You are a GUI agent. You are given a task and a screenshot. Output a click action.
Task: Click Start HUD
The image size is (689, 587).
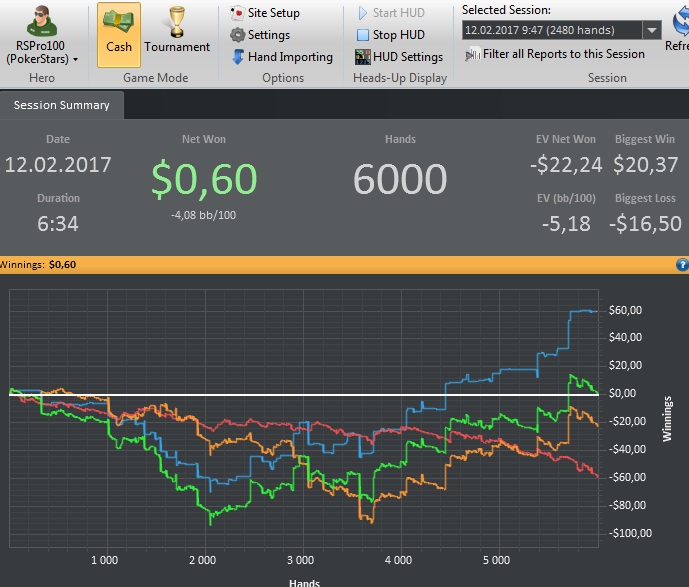pos(391,13)
